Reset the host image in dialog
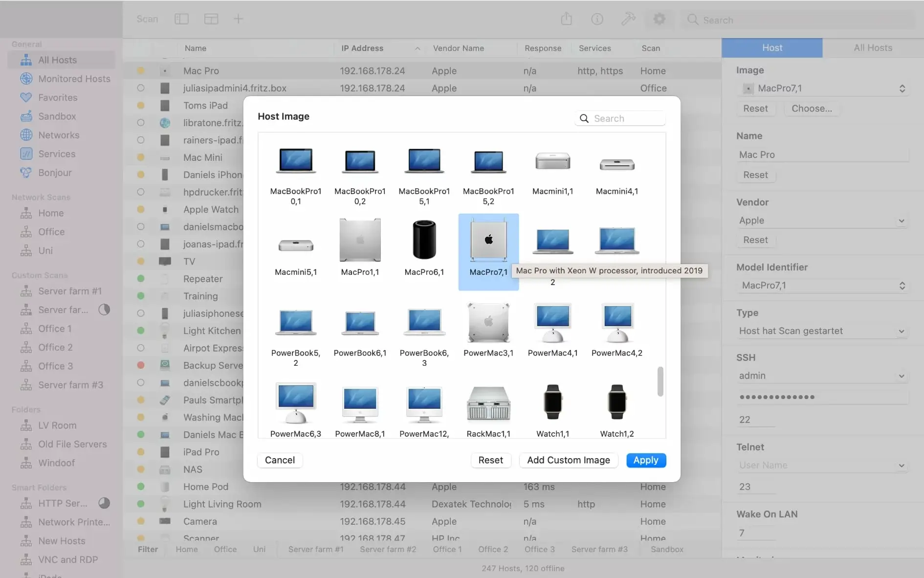The height and width of the screenshot is (578, 924). pos(490,460)
